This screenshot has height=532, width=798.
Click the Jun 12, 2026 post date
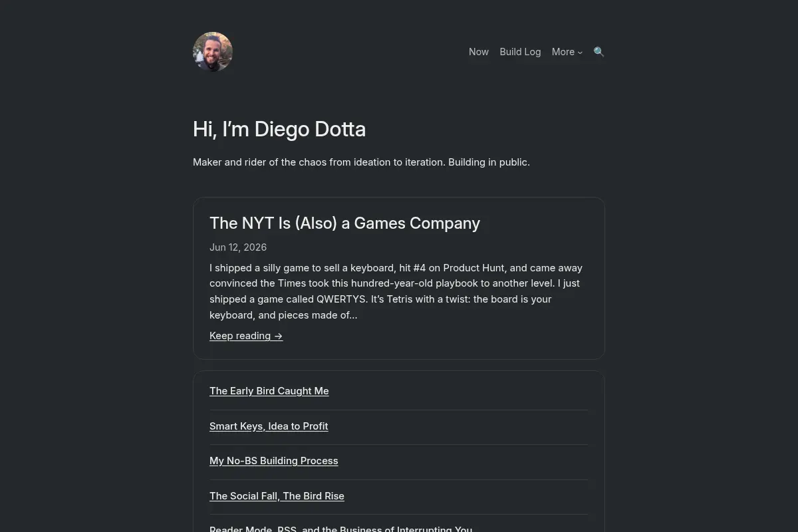coord(238,247)
